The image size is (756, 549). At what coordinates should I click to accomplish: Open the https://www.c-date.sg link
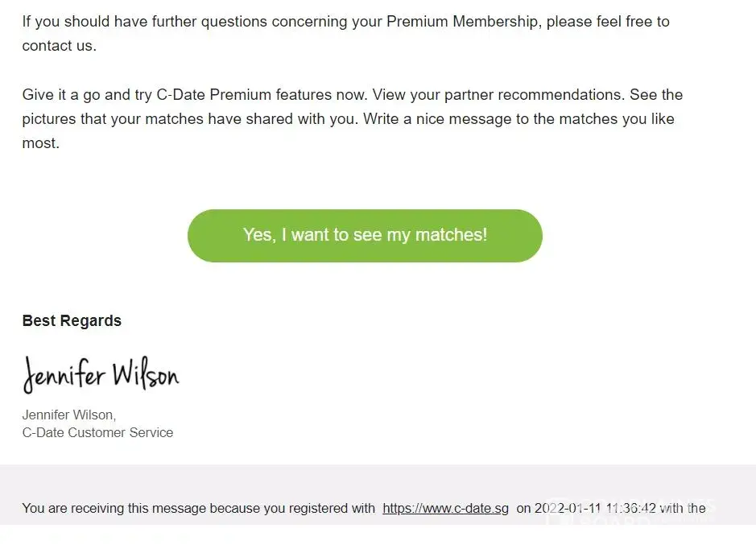(445, 508)
